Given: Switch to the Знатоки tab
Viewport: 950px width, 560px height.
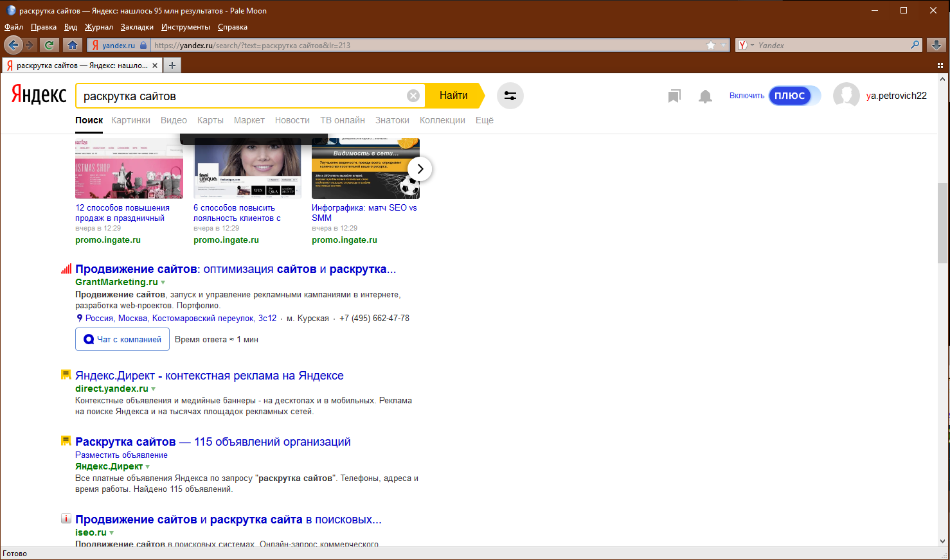Looking at the screenshot, I should [392, 120].
